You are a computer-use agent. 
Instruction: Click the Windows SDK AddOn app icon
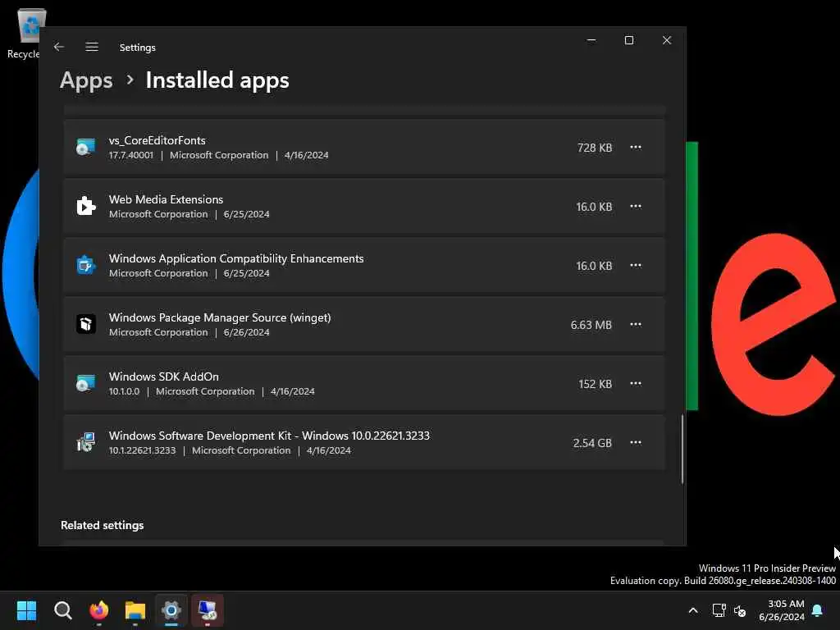(85, 383)
